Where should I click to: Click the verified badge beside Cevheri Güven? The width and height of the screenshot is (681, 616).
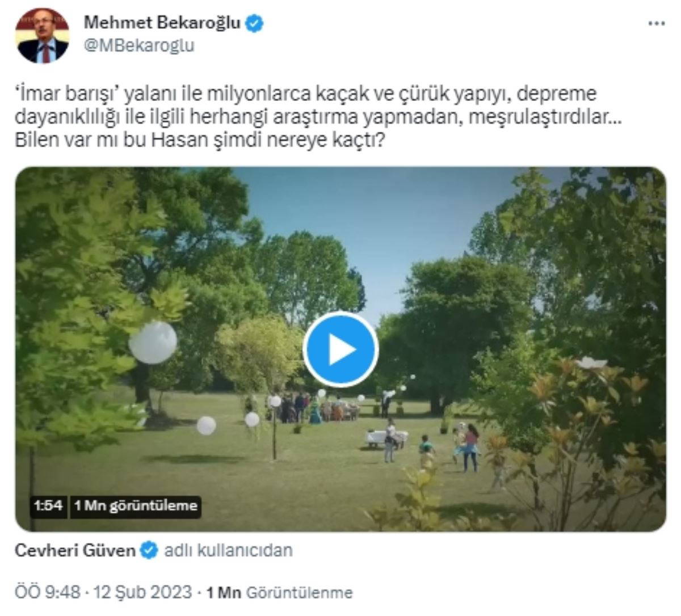(x=149, y=550)
